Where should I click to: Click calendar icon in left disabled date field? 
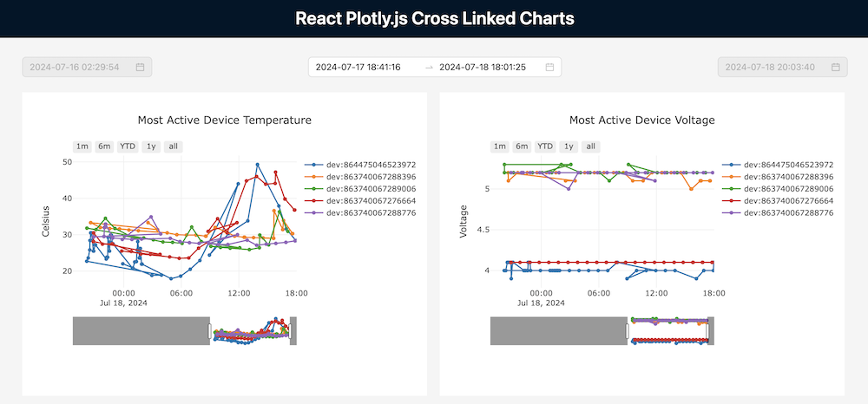[140, 67]
